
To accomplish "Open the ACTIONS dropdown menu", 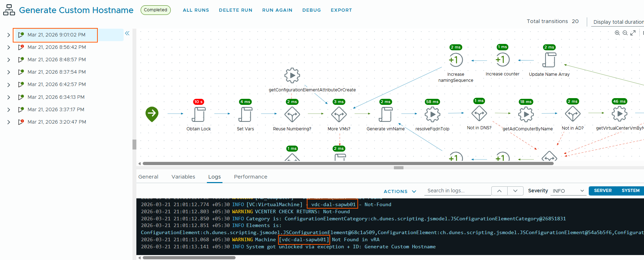I will coord(400,191).
